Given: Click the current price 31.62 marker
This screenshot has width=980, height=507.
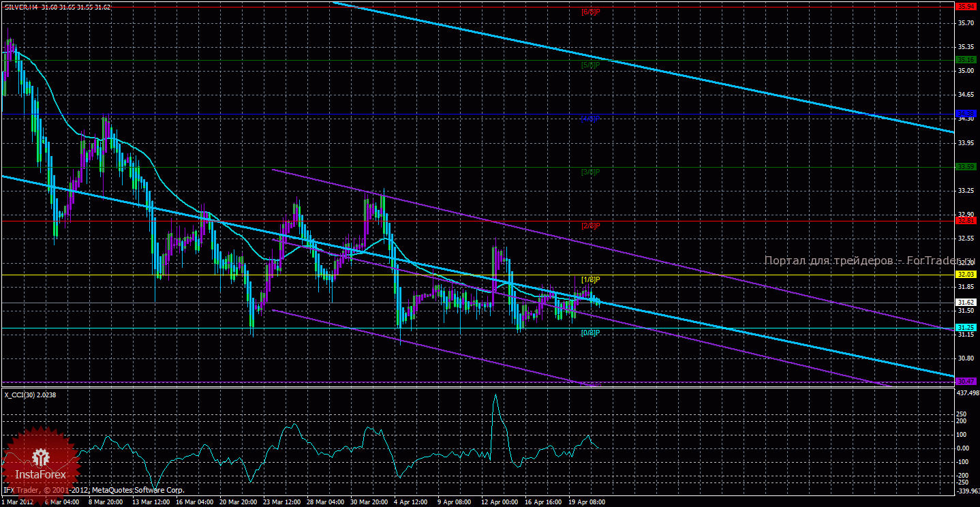Looking at the screenshot, I should point(966,303).
